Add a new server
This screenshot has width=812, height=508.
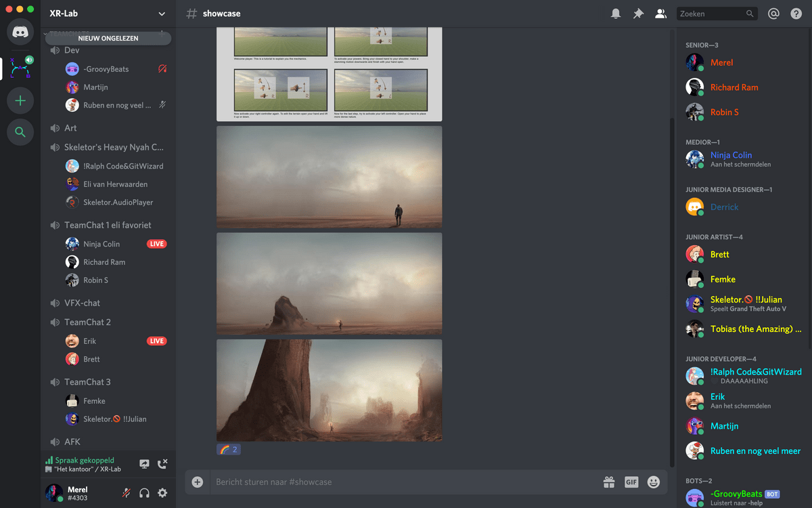(x=20, y=101)
